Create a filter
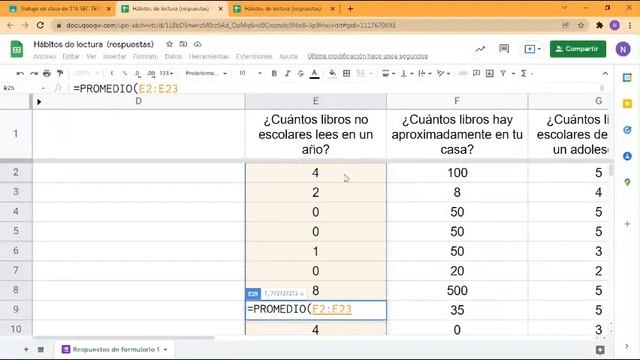640x360 pixels. [503, 73]
